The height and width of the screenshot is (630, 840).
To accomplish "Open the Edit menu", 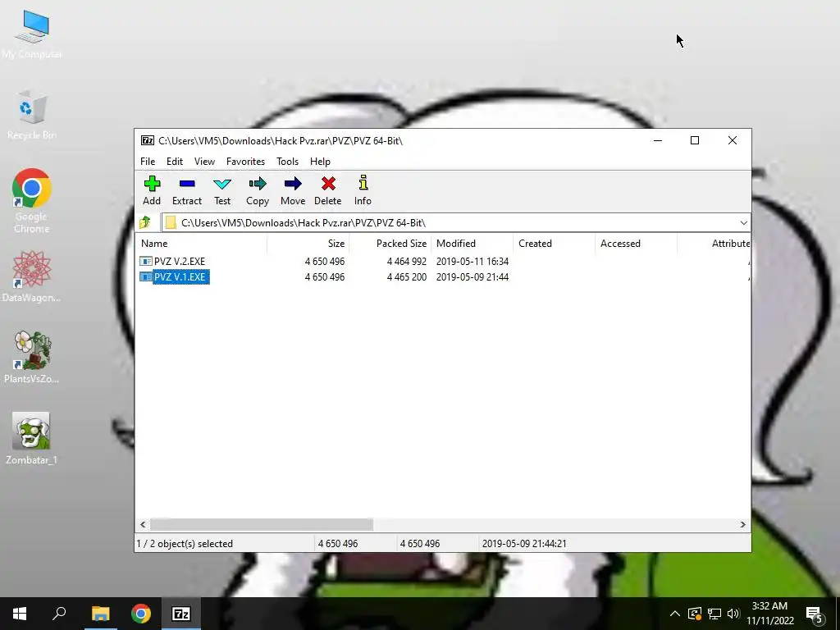I will tap(175, 162).
